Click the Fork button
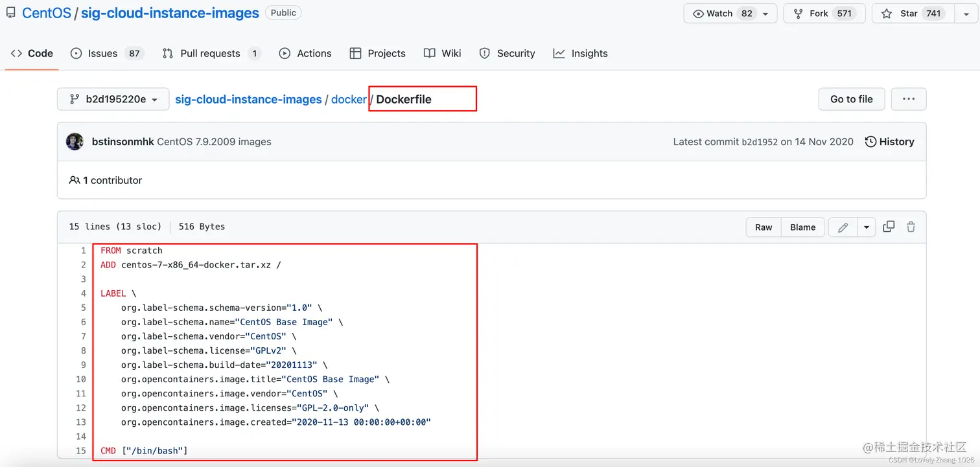 coord(824,14)
